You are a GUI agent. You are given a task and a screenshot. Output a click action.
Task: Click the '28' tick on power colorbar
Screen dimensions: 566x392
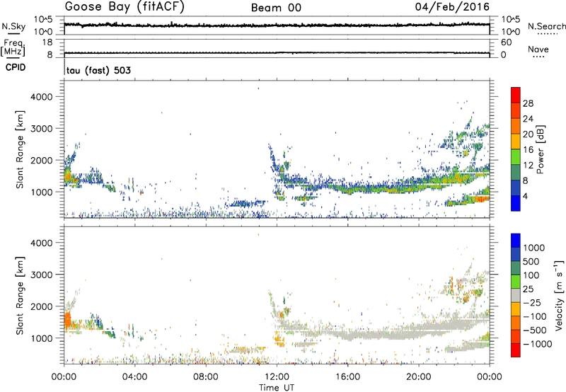click(528, 103)
